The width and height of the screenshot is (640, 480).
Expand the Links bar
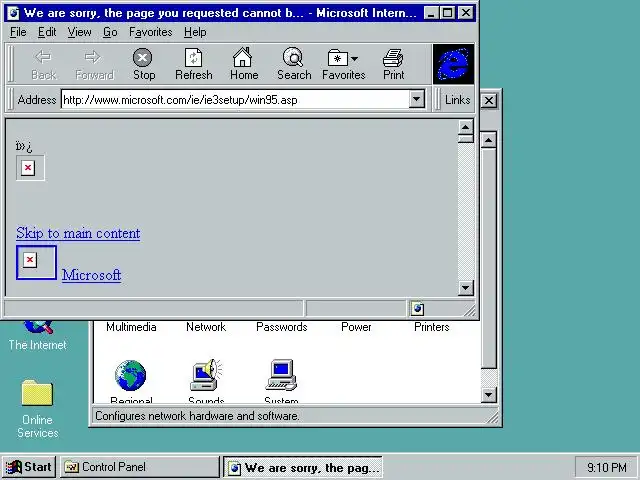(457, 100)
